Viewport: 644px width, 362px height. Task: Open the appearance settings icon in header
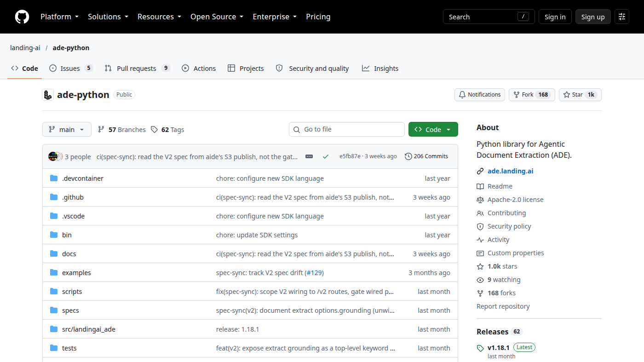tap(622, 17)
